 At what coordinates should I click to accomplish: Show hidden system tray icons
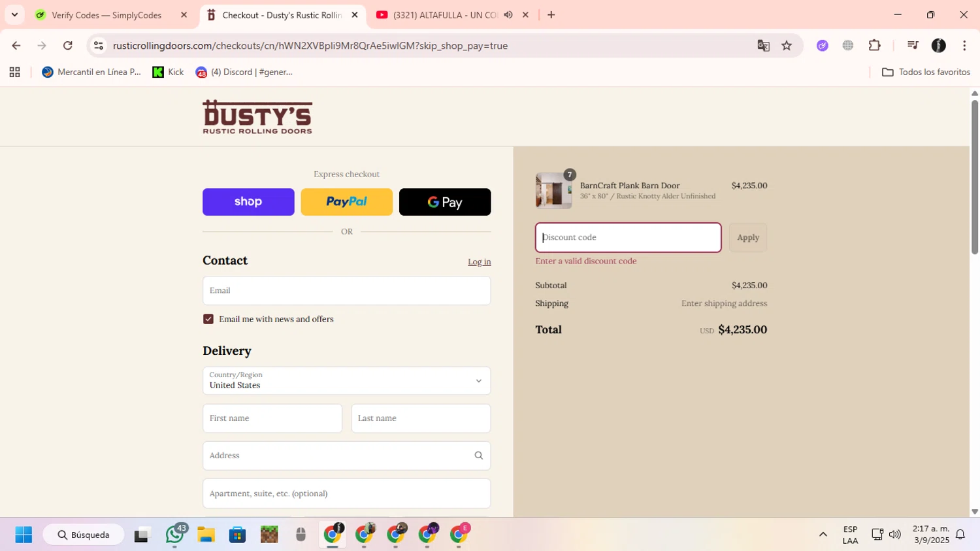tap(823, 535)
